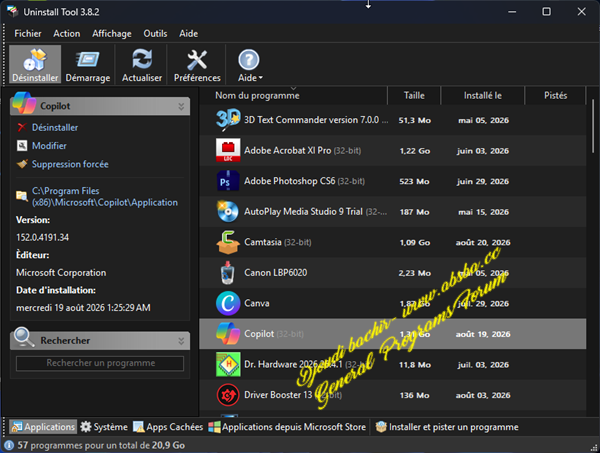
Task: Open the Aide toolbar dropdown
Action: coord(250,64)
